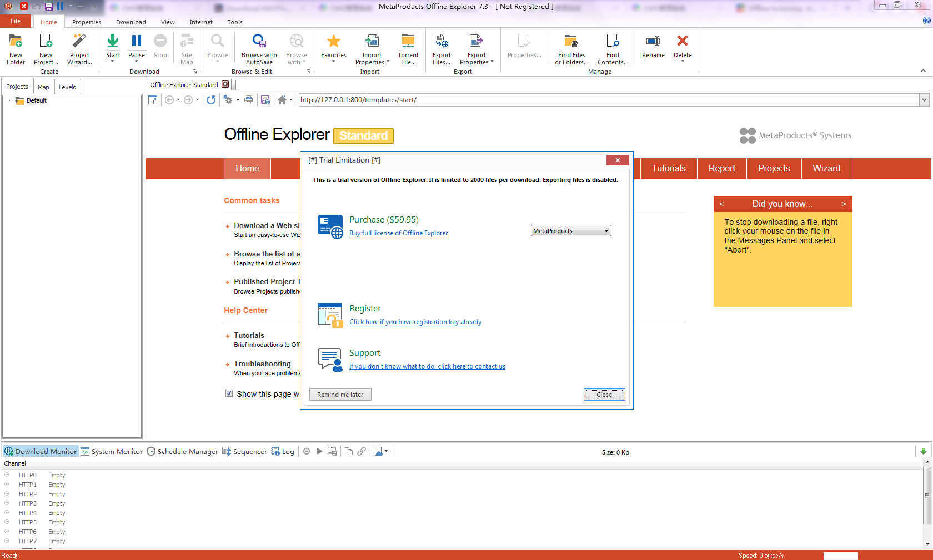Click the URL address field

(609, 100)
